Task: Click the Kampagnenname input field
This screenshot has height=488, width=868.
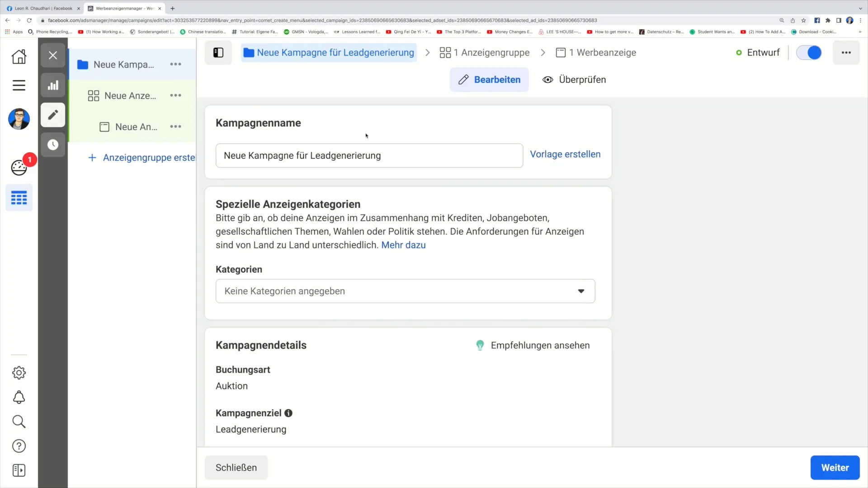Action: (369, 155)
